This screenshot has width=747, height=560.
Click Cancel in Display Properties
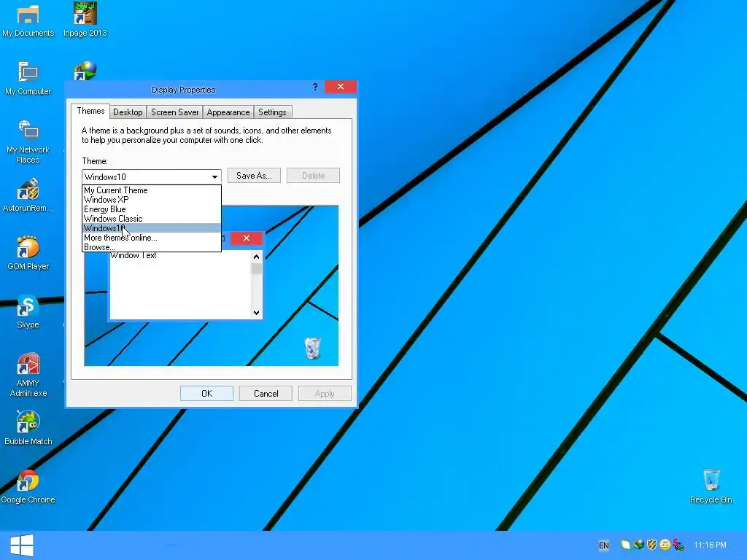click(266, 393)
